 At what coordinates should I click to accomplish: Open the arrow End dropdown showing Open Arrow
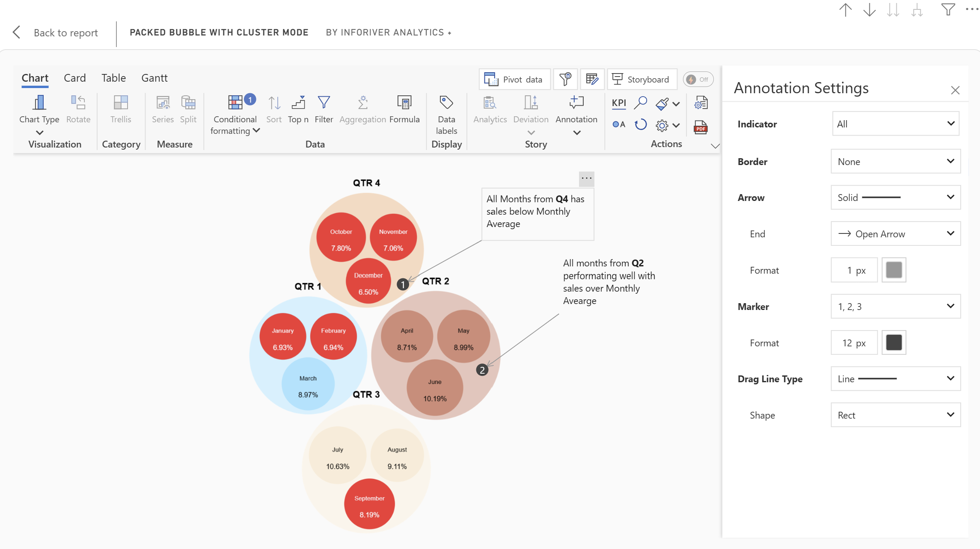click(x=895, y=234)
